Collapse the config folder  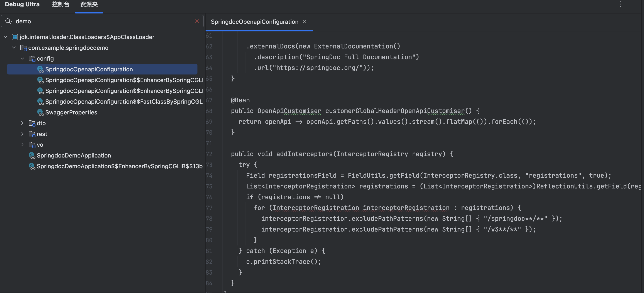pyautogui.click(x=22, y=59)
